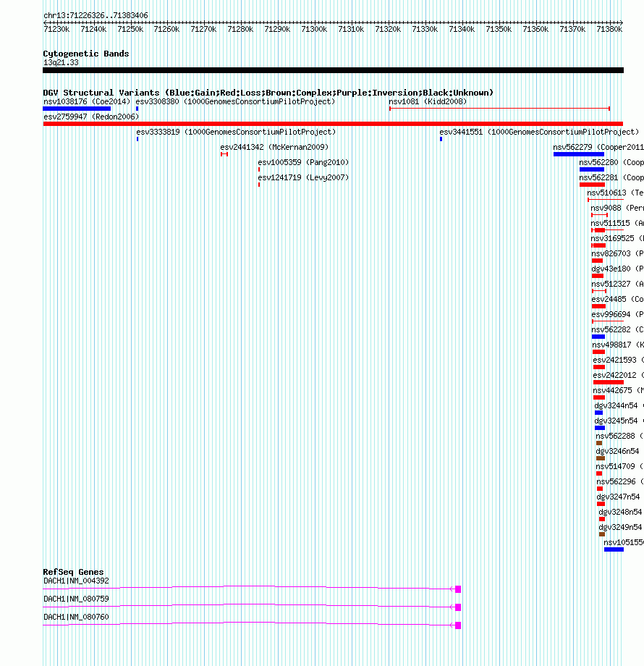Image resolution: width=644 pixels, height=666 pixels.
Task: Open variant nsv562296 label
Action: point(620,481)
